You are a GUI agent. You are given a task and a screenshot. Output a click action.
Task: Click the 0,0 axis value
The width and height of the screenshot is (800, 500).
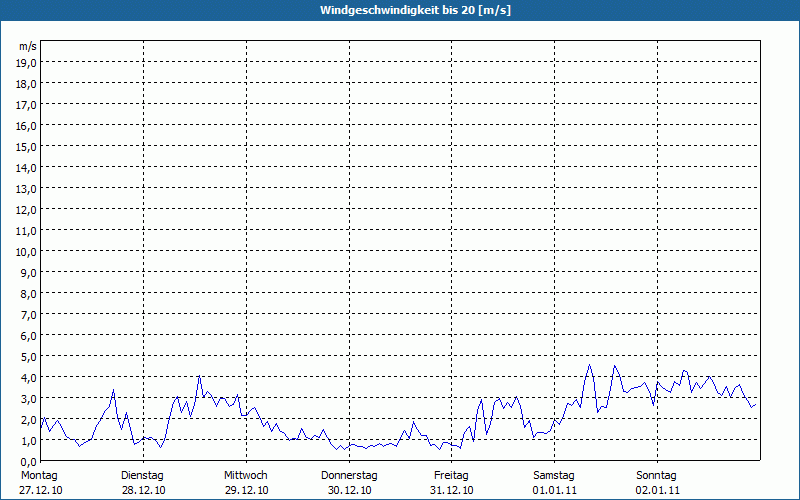[30, 462]
